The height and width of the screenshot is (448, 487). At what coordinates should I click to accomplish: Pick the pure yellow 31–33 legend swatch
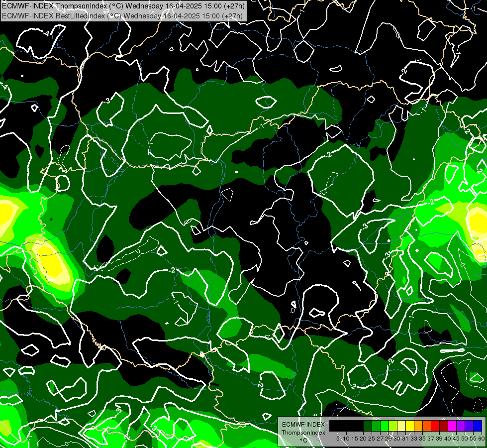coord(410,426)
